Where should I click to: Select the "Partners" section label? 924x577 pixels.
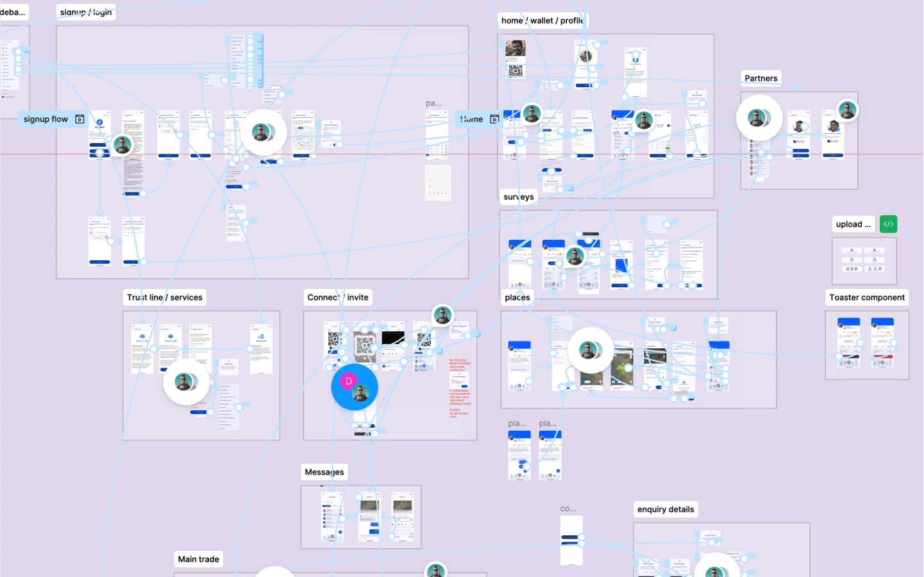coord(761,78)
